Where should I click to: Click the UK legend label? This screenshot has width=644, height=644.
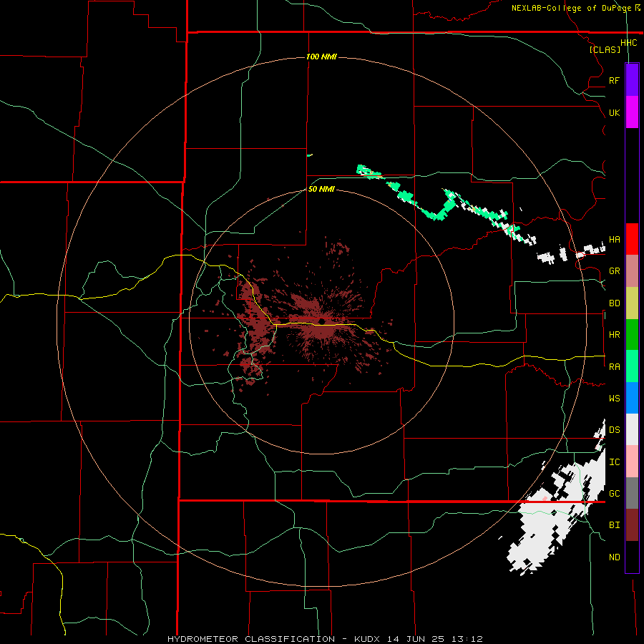pyautogui.click(x=614, y=112)
